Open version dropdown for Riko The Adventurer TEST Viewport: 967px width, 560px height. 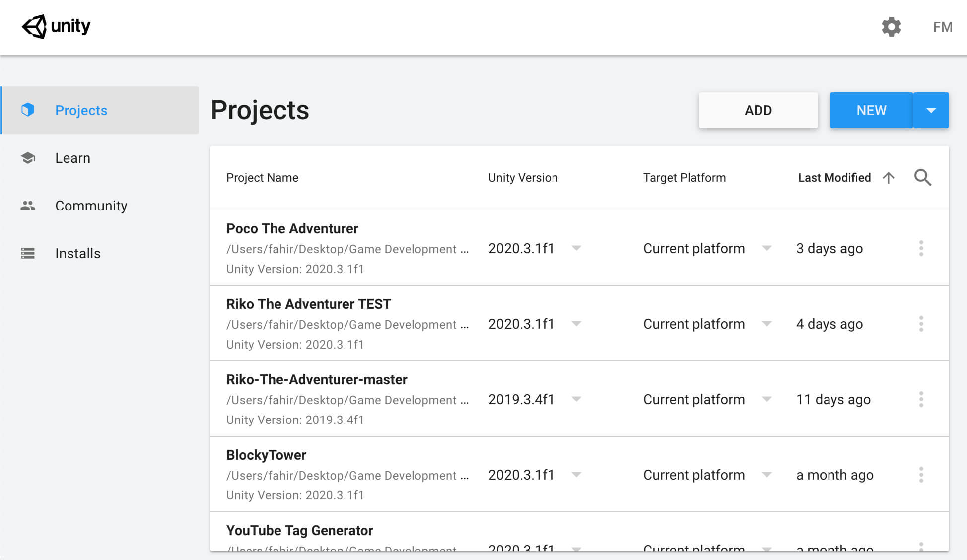coord(576,324)
